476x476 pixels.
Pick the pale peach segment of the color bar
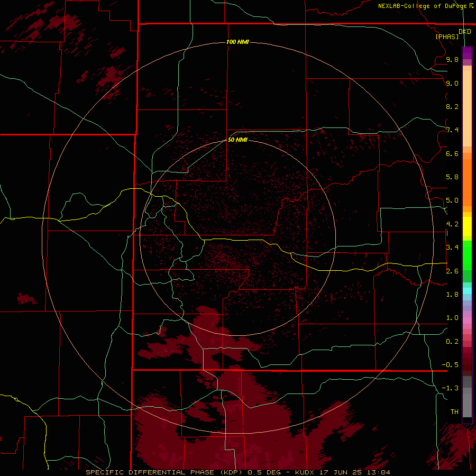467,108
